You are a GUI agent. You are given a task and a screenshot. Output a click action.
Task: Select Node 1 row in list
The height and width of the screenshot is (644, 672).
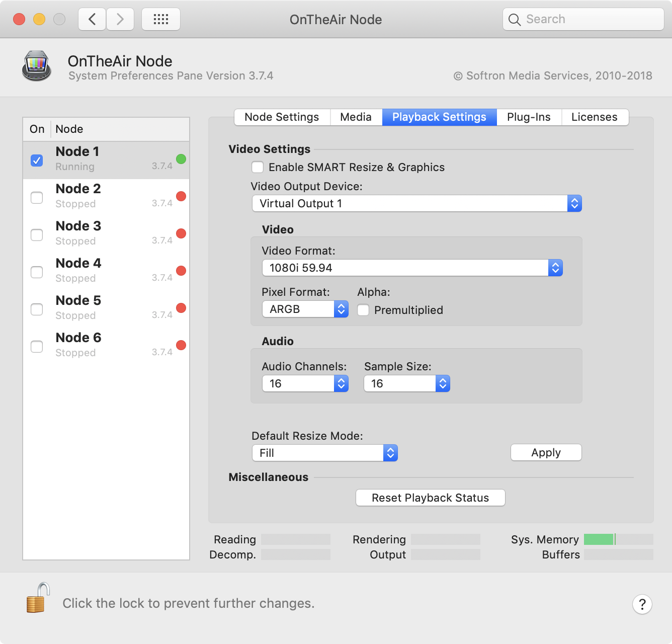[106, 160]
